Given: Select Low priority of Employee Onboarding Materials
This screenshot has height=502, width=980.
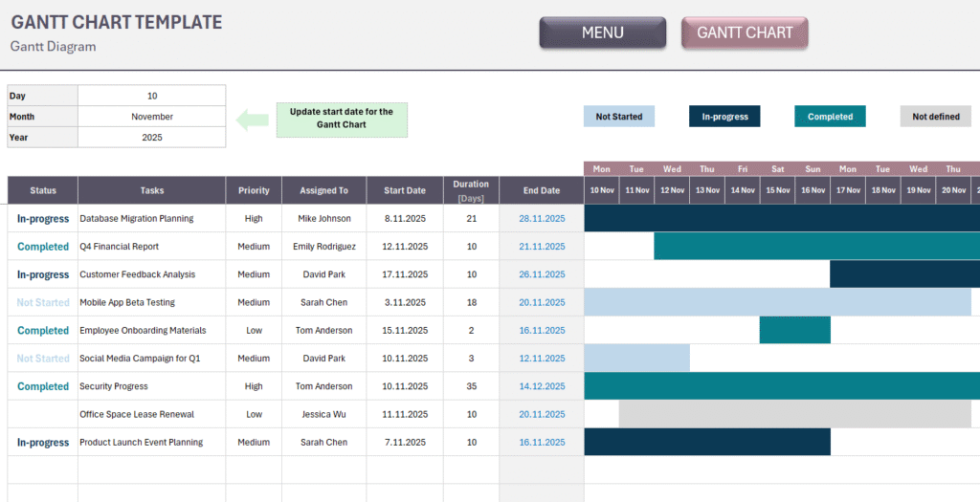Looking at the screenshot, I should [x=254, y=330].
